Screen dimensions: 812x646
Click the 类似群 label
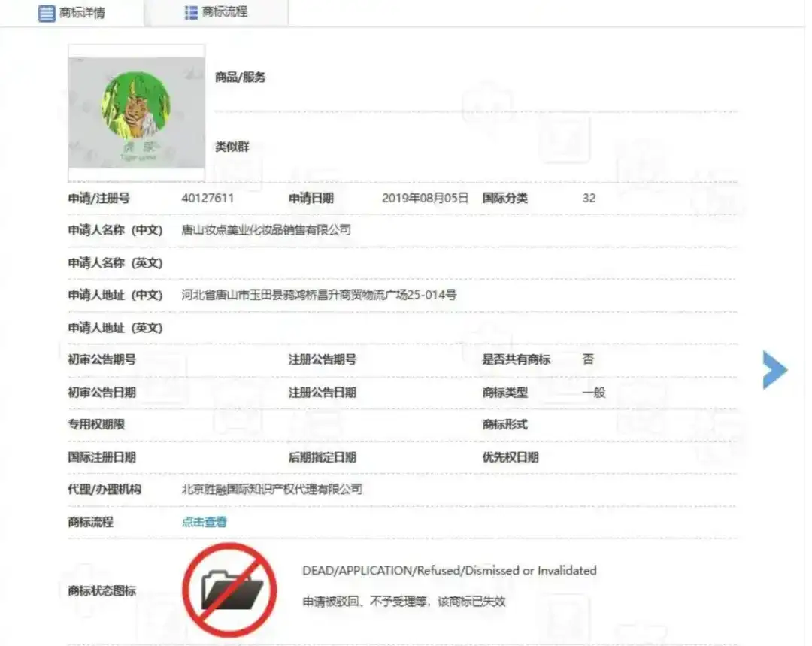pyautogui.click(x=232, y=147)
